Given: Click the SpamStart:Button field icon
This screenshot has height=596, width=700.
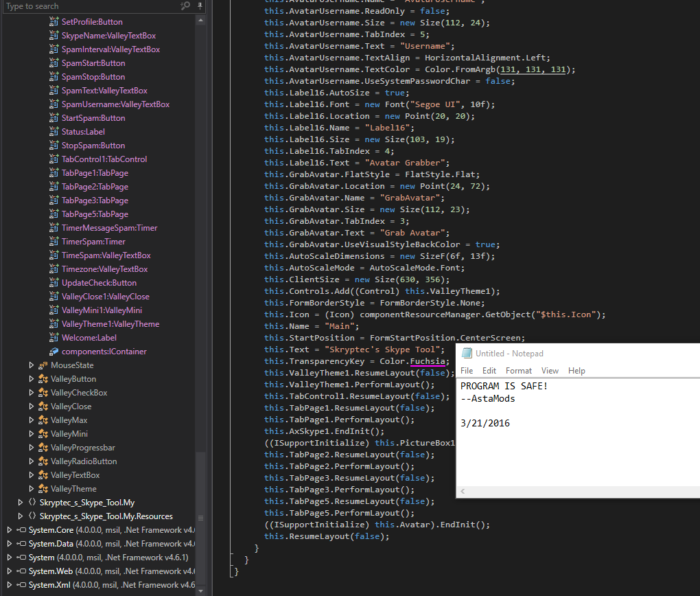Looking at the screenshot, I should (x=54, y=63).
